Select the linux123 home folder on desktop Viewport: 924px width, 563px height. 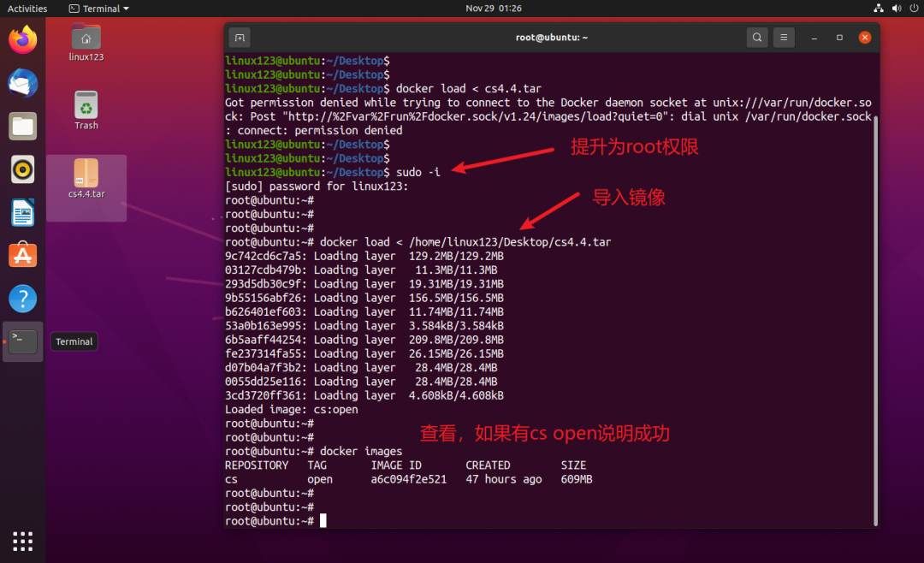click(x=86, y=43)
